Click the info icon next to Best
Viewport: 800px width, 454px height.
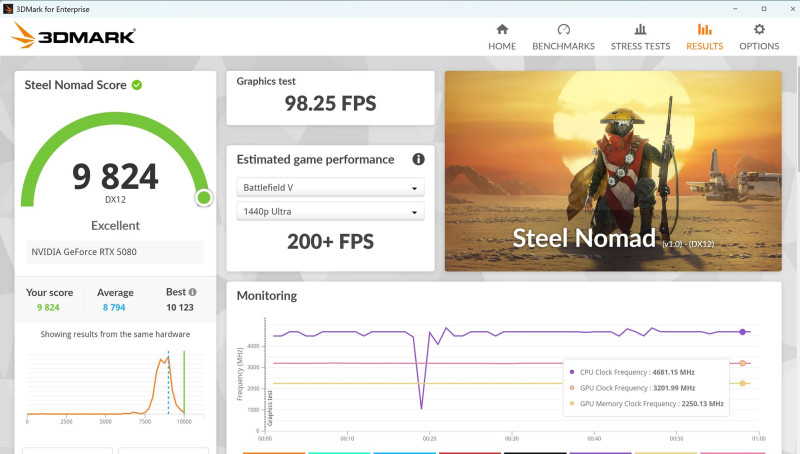point(192,292)
